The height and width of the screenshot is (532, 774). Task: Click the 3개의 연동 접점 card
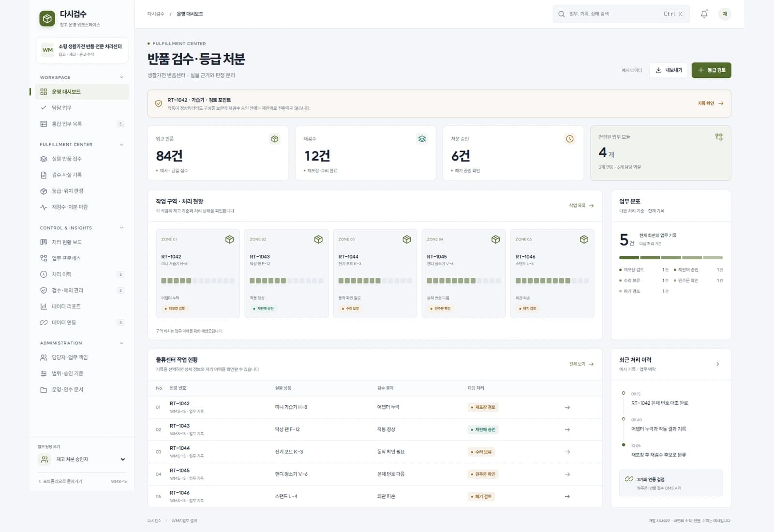671,483
